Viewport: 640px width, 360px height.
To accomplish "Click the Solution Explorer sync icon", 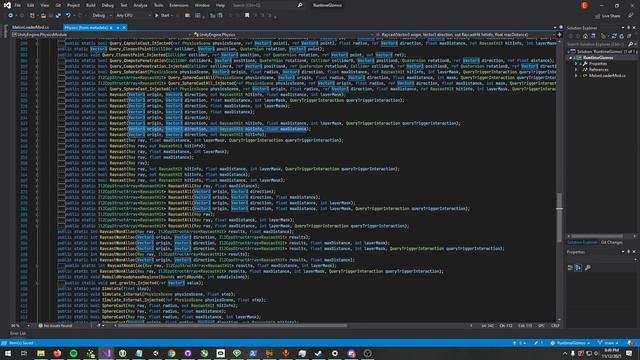I will tap(614, 36).
